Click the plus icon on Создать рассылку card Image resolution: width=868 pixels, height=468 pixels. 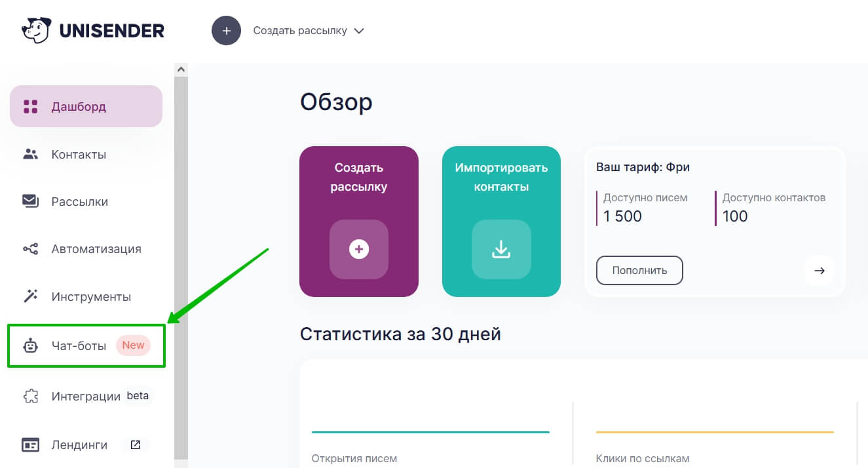[359, 249]
